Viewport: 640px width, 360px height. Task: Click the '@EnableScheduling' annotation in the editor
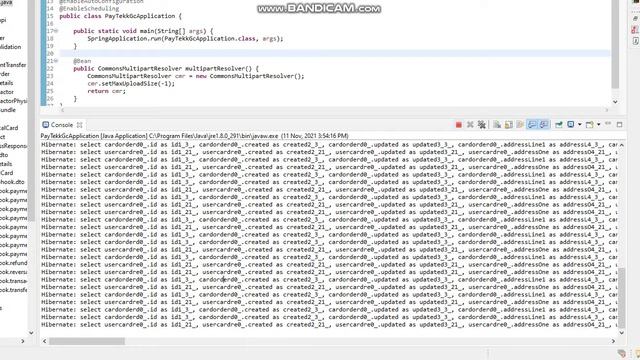89,8
